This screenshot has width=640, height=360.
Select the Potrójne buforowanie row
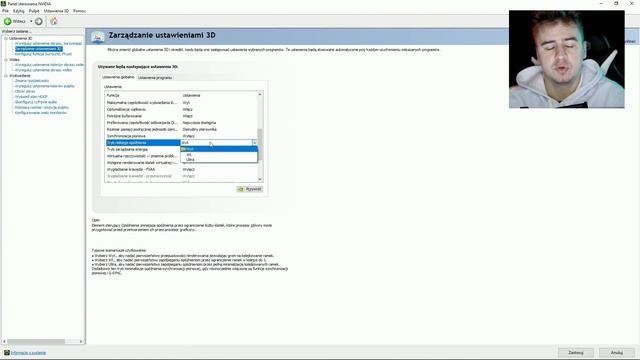point(181,116)
